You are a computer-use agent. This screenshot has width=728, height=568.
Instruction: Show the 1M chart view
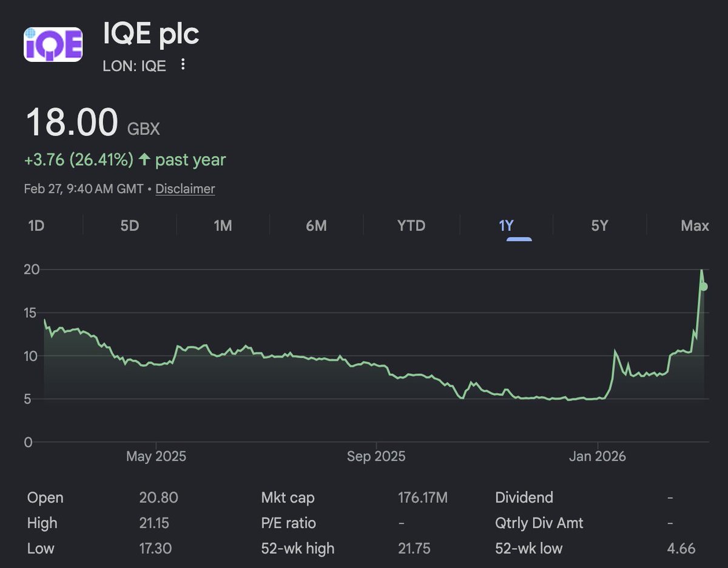223,226
